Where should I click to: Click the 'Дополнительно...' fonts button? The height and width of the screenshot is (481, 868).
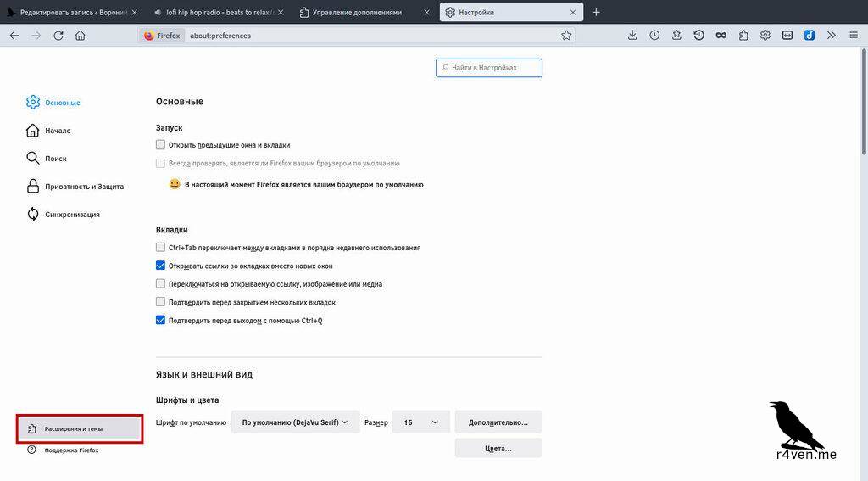tap(498, 422)
